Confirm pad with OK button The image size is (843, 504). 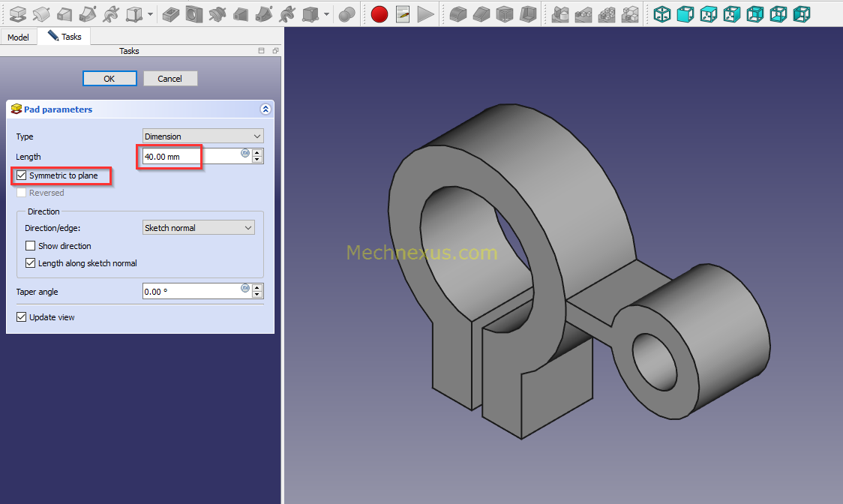[x=109, y=78]
